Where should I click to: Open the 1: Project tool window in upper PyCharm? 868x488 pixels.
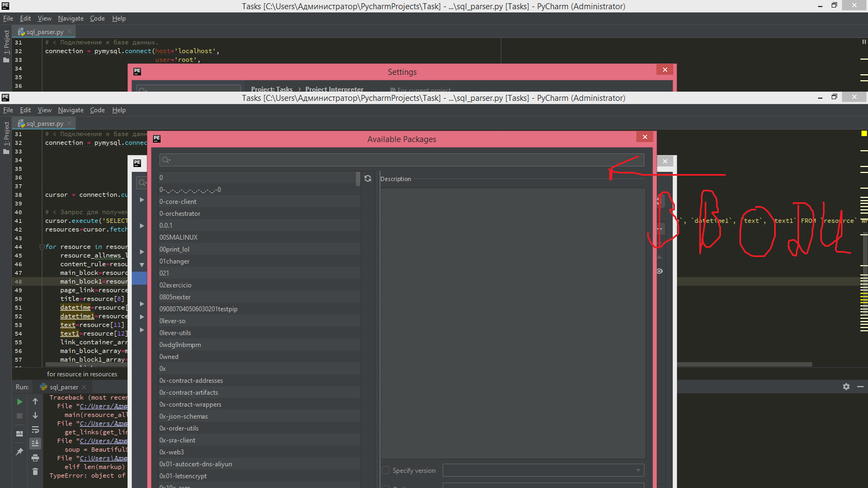6,42
